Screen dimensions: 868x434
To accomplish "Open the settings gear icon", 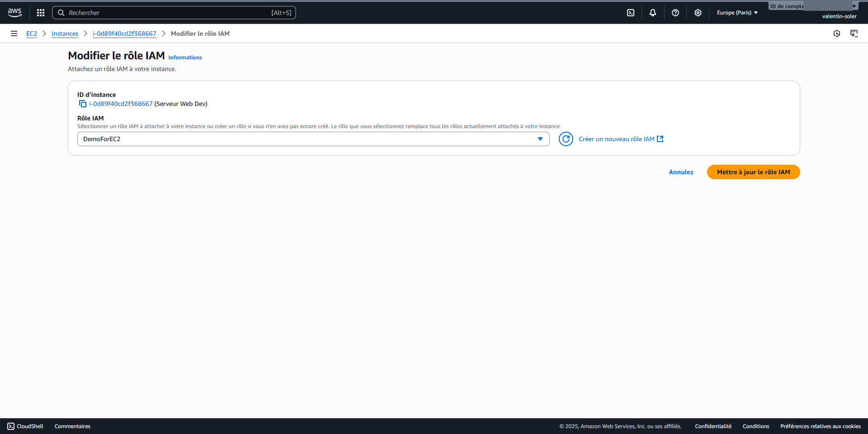I will coord(698,13).
